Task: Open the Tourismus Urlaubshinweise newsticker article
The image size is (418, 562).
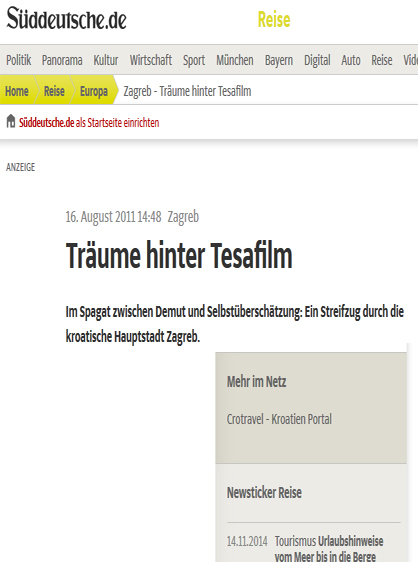Action: [x=329, y=548]
